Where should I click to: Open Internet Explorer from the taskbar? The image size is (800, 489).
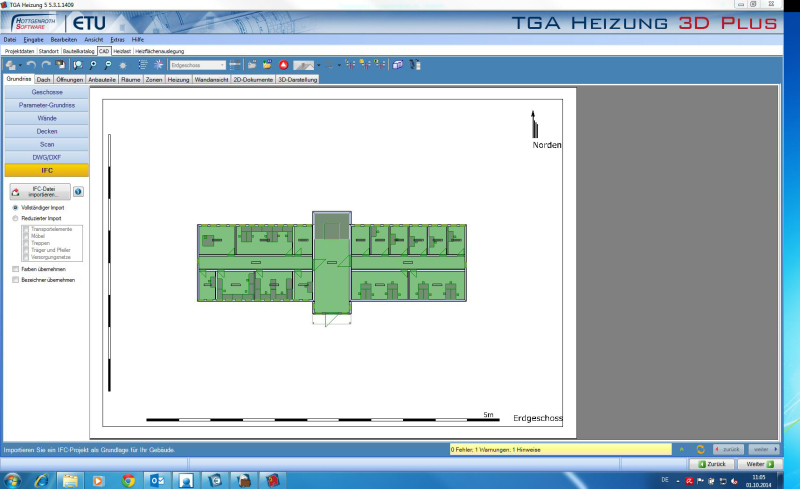pyautogui.click(x=41, y=480)
